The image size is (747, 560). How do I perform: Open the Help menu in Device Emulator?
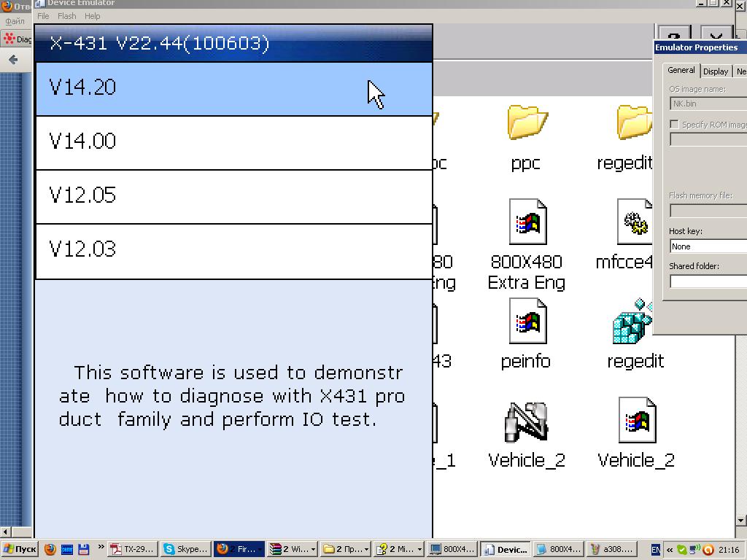[x=93, y=16]
